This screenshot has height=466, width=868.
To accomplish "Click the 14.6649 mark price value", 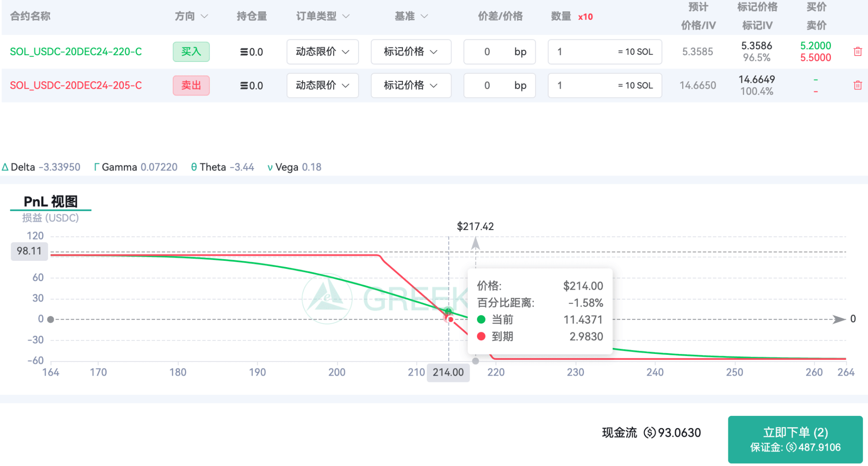I will coord(756,79).
